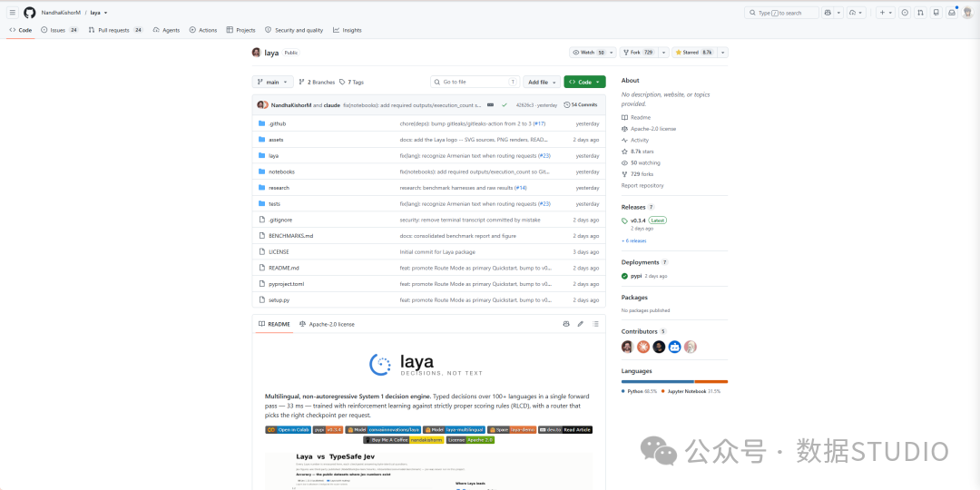980x490 pixels.
Task: Open the create new plus dropdown
Action: (x=885, y=13)
